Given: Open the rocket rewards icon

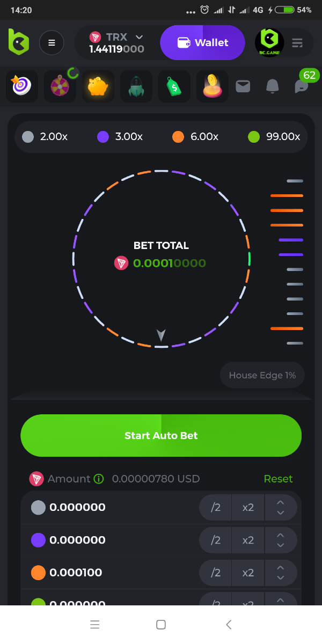Looking at the screenshot, I should 136,86.
